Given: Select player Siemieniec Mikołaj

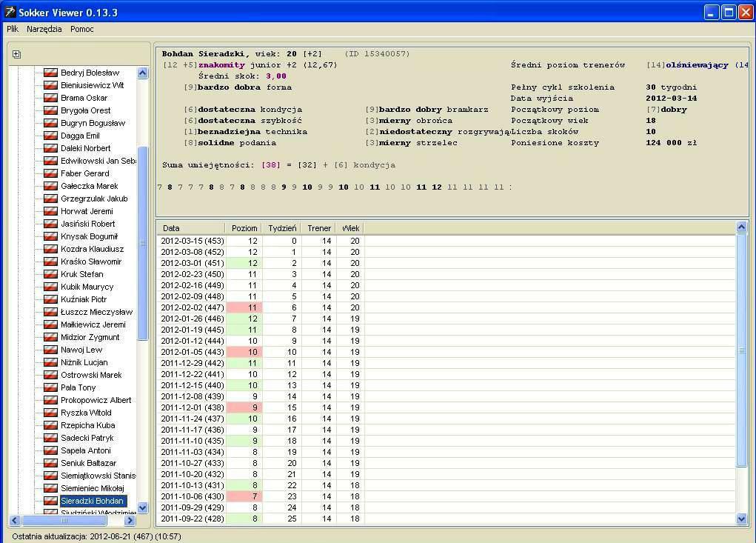Looking at the screenshot, I should click(x=92, y=488).
